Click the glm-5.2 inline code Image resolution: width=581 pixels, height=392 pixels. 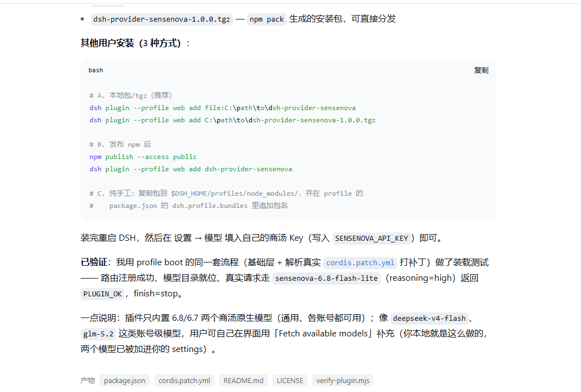[x=98, y=334]
